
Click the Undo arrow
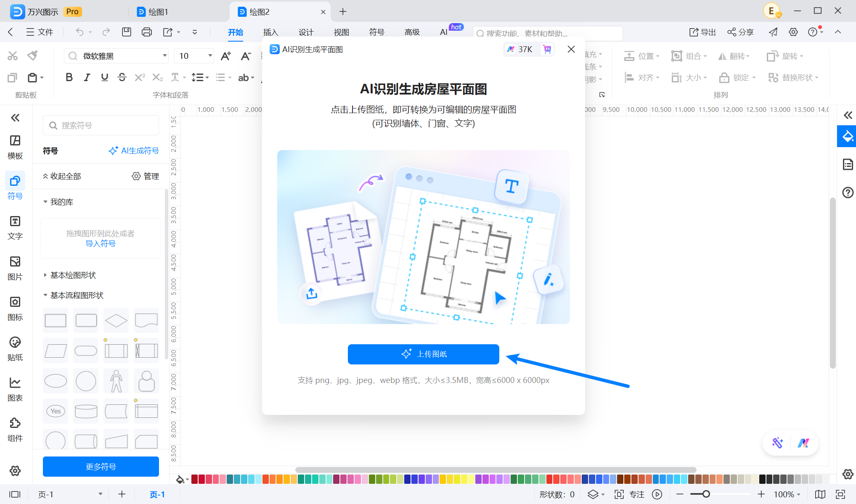tap(80, 32)
